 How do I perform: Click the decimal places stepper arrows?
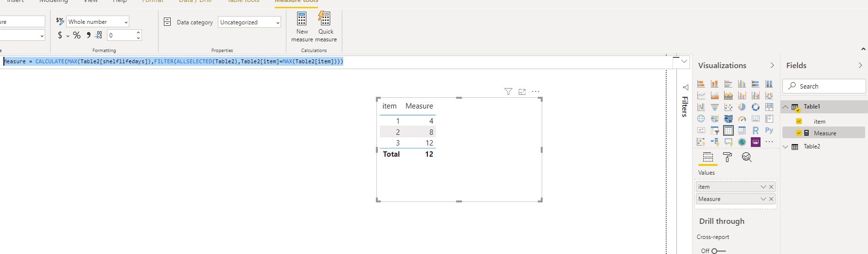(139, 35)
